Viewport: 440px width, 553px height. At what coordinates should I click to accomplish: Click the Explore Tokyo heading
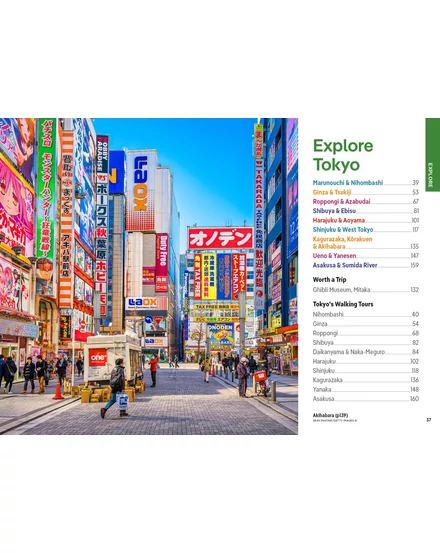coord(343,155)
